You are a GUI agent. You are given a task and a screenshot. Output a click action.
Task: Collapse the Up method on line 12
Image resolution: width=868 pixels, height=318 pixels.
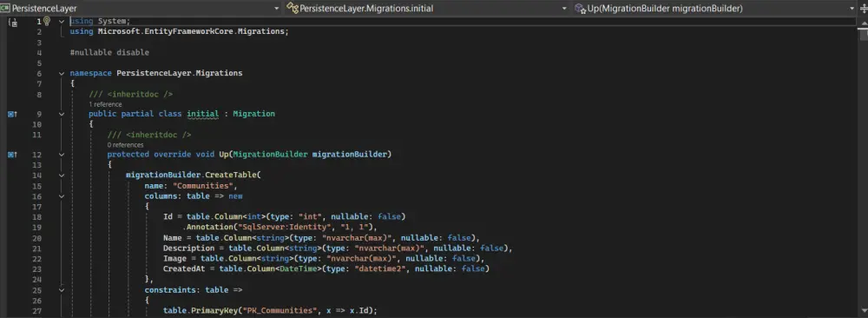(x=62, y=155)
